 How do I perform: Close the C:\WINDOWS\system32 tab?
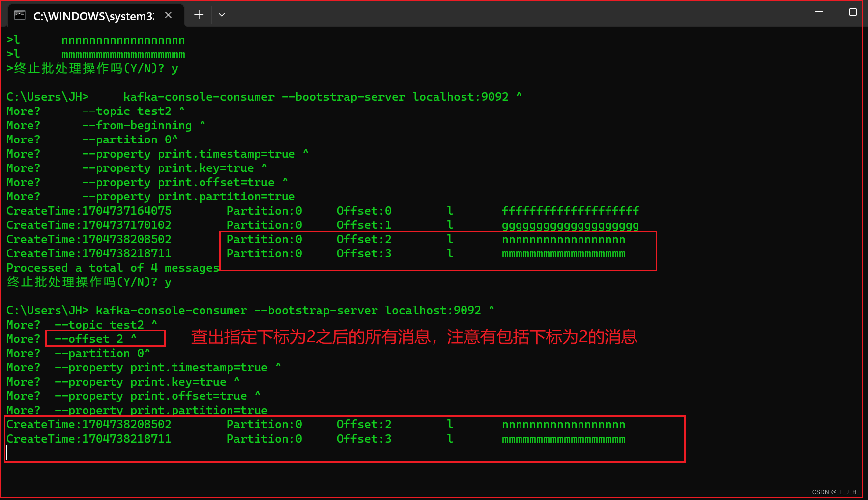tap(169, 15)
